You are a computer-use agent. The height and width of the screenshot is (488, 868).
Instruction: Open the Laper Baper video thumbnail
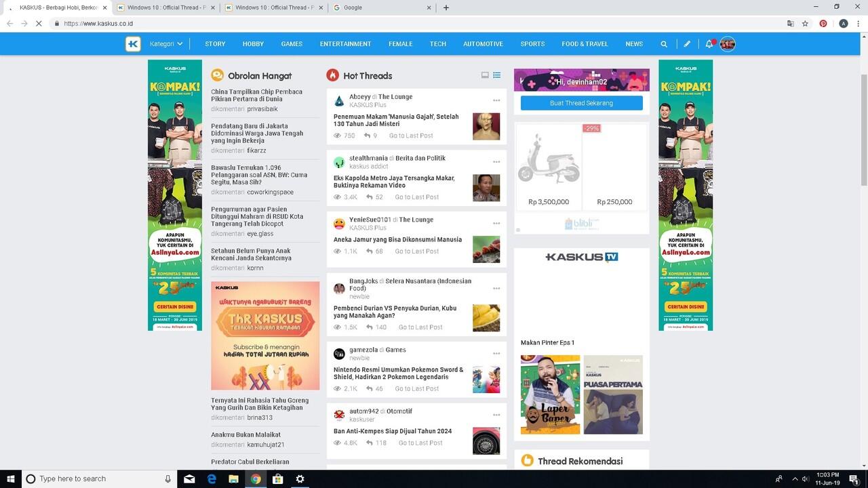tap(551, 394)
